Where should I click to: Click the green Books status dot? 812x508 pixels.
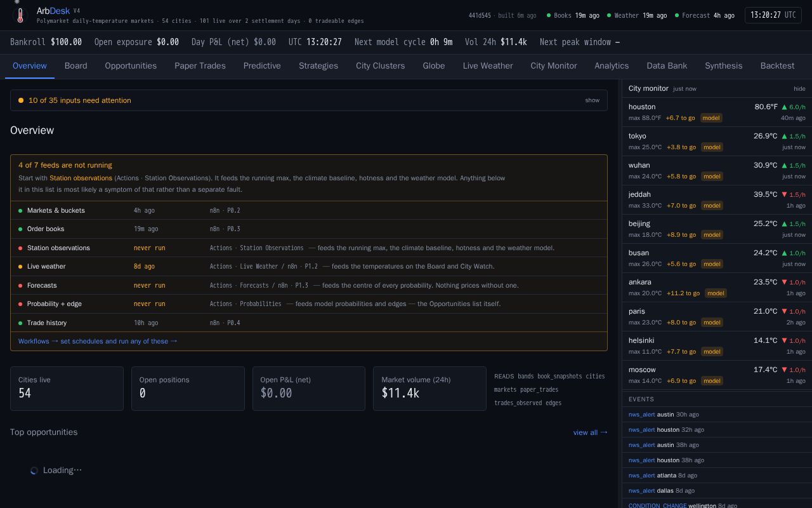549,15
